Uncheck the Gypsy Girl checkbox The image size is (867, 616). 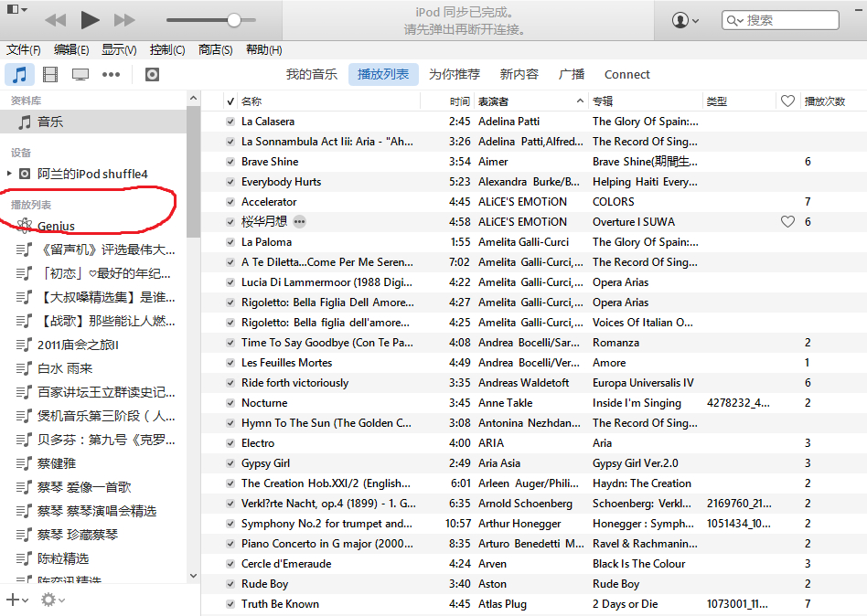(230, 463)
